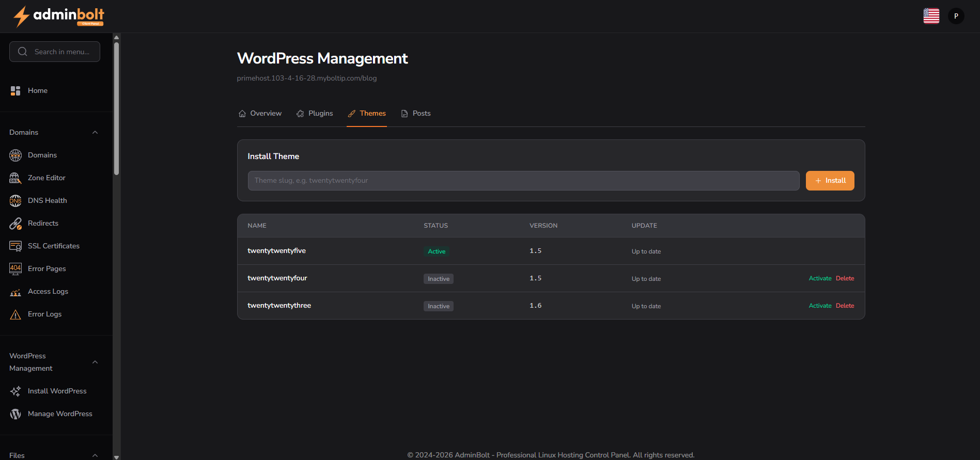Collapse the Domains sidebar section
The height and width of the screenshot is (460, 980).
pos(95,132)
